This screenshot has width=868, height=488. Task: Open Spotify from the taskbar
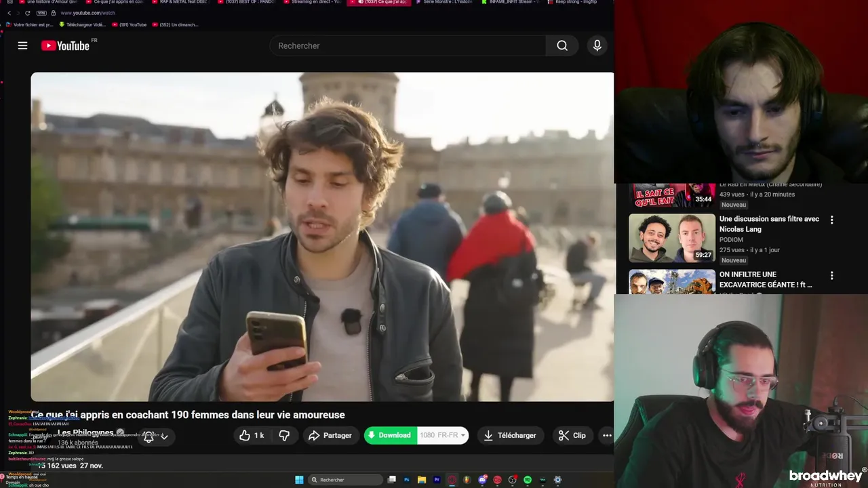point(528,480)
